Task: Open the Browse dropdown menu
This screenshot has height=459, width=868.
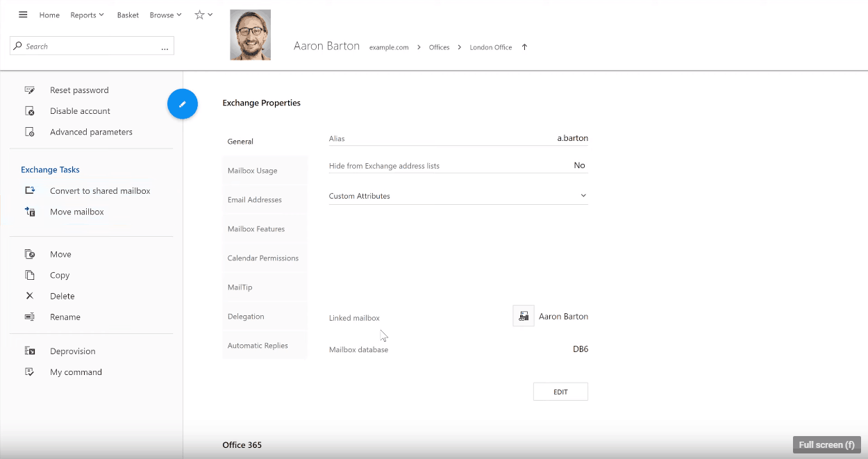Action: 165,15
